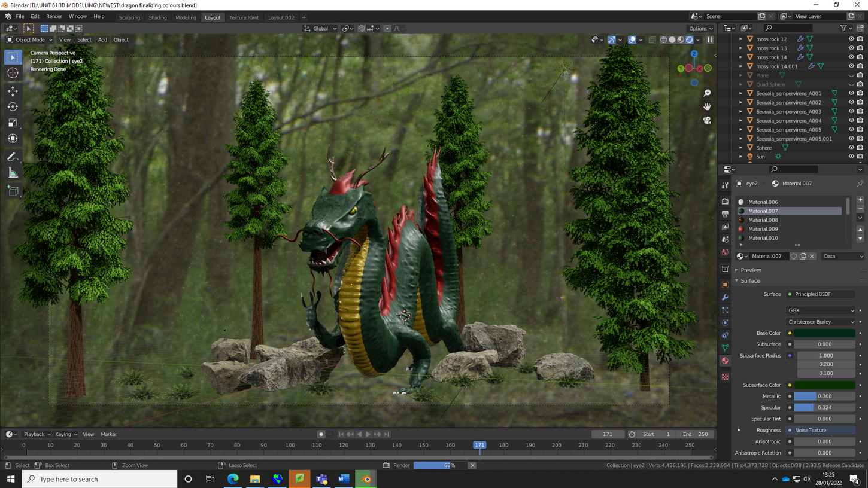Viewport: 868px width, 488px height.
Task: Activate the Annotate tool
Action: (x=13, y=157)
